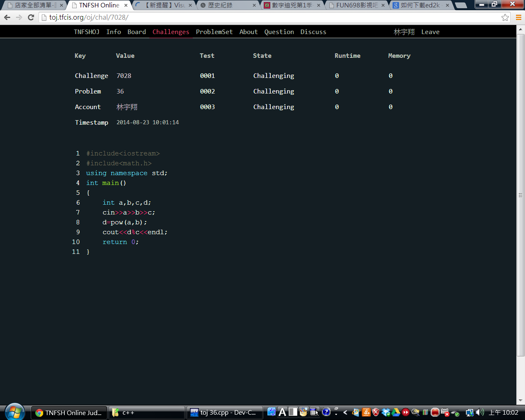Screen dimensions: 525x420
Task: Reload the page with the refresh icon
Action: [31, 17]
